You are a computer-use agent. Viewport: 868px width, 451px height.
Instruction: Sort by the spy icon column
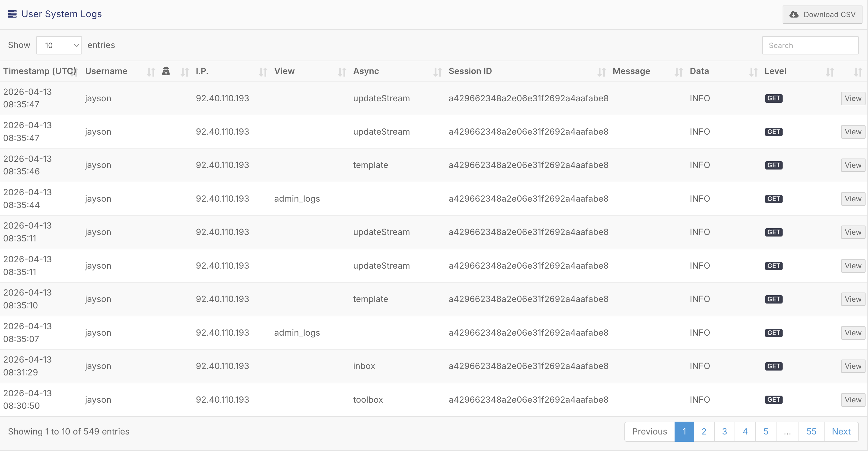[185, 72]
